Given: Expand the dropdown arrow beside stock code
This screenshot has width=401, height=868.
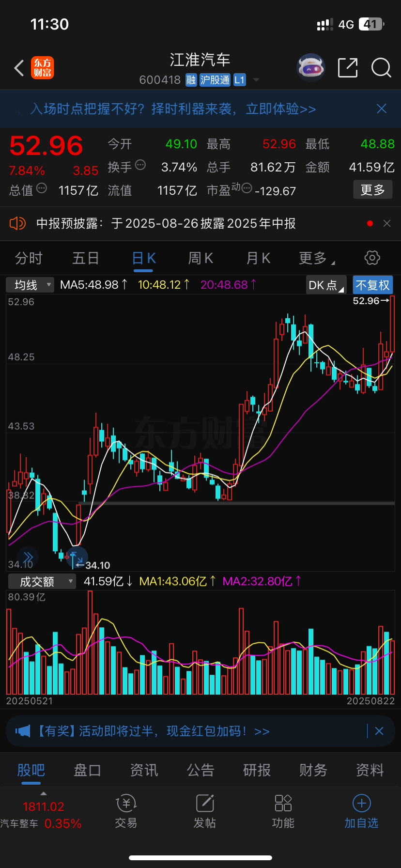Looking at the screenshot, I should (256, 80).
